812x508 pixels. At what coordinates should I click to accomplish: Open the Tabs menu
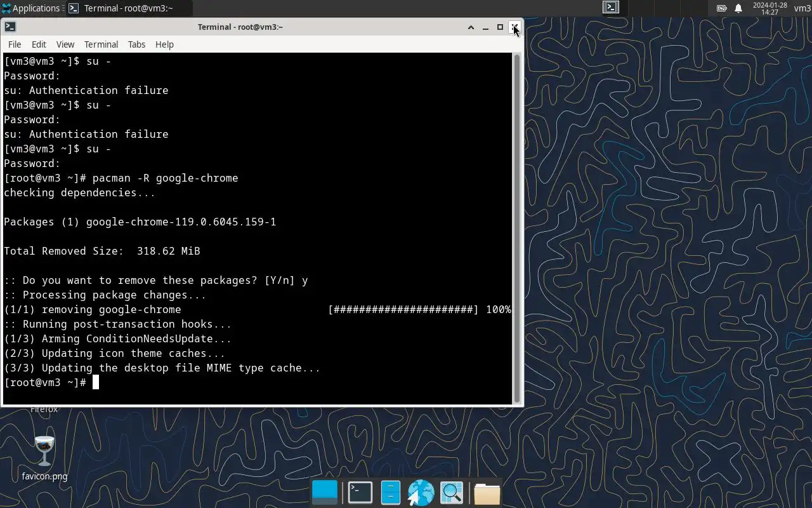coord(136,44)
